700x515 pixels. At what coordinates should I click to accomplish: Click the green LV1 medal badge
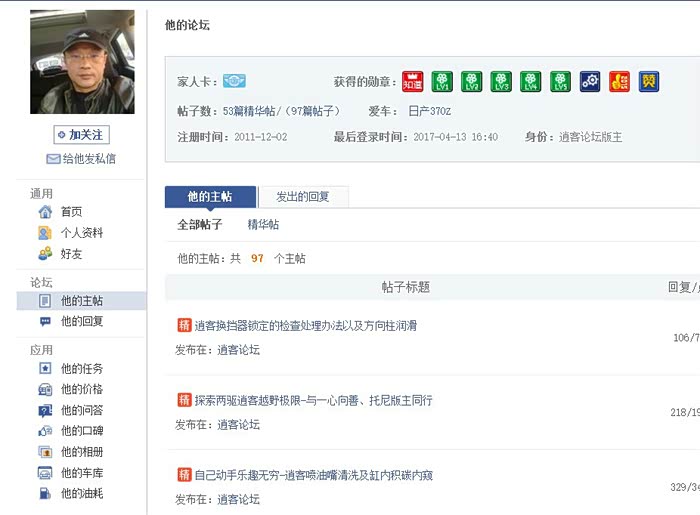[442, 82]
